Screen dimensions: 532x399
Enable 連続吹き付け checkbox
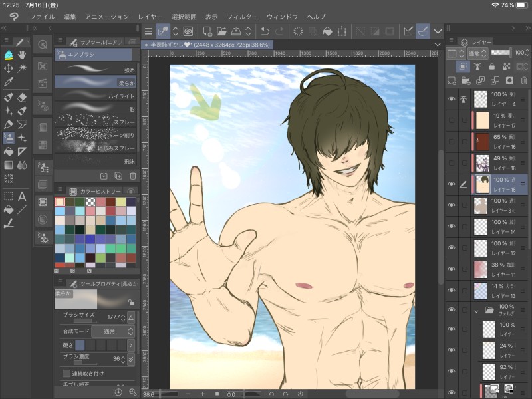click(66, 373)
